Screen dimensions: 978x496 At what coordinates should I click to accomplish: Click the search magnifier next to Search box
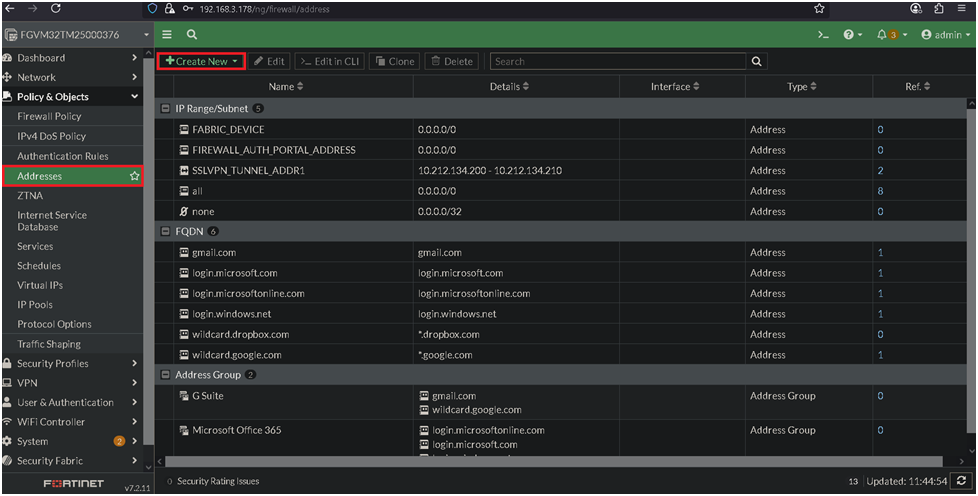tap(757, 61)
